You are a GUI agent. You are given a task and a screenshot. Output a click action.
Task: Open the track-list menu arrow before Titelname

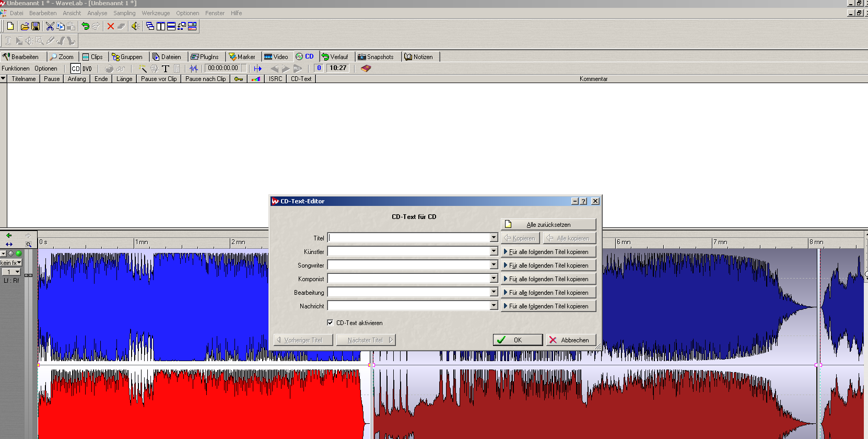[x=3, y=79]
